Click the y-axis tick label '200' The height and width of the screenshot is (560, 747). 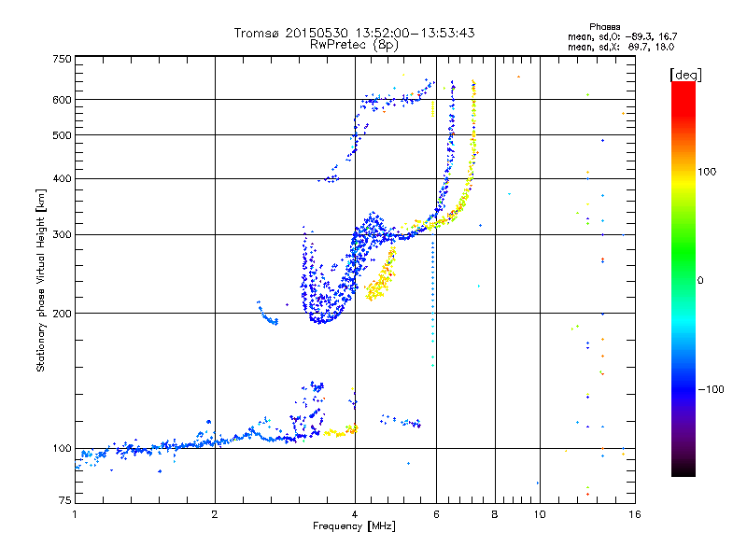pos(62,314)
